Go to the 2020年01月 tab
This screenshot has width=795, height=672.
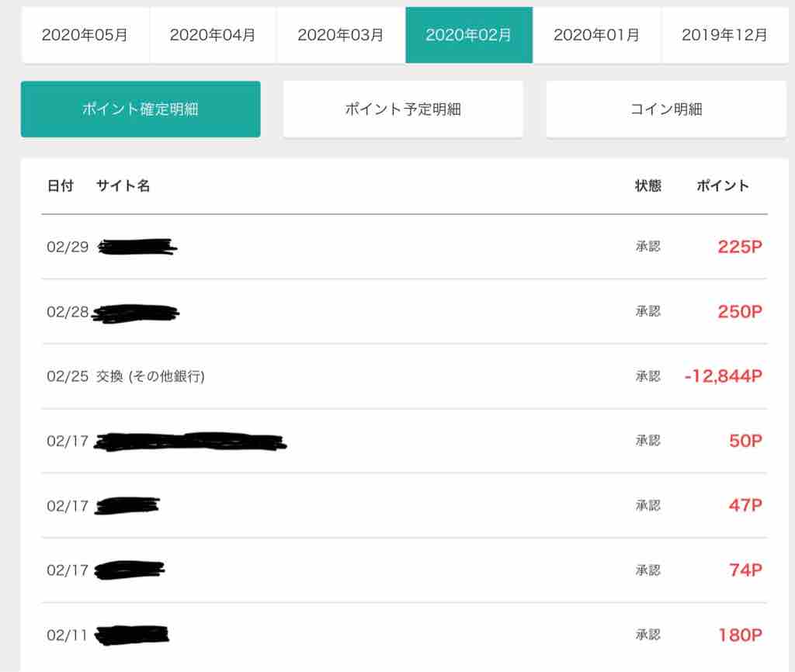pos(597,35)
